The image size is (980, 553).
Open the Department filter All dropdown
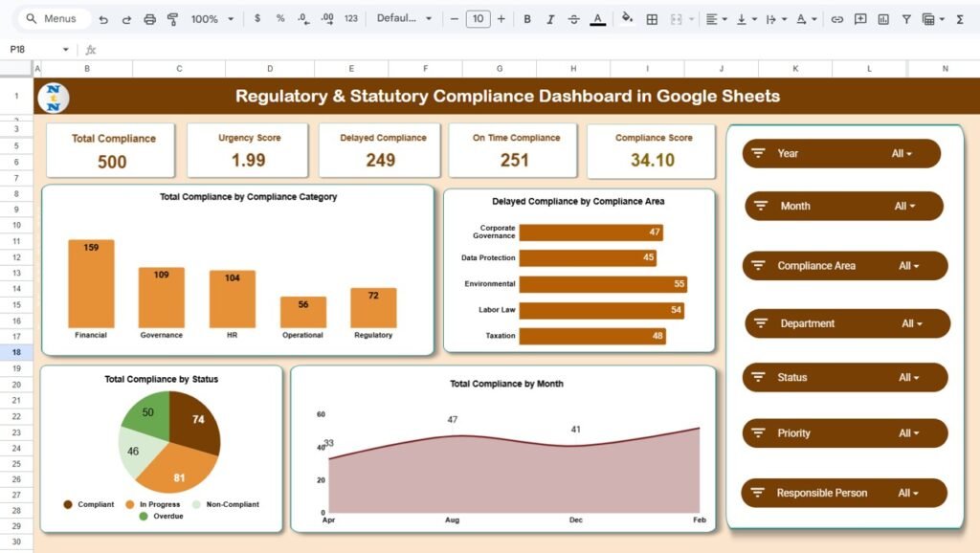point(912,323)
